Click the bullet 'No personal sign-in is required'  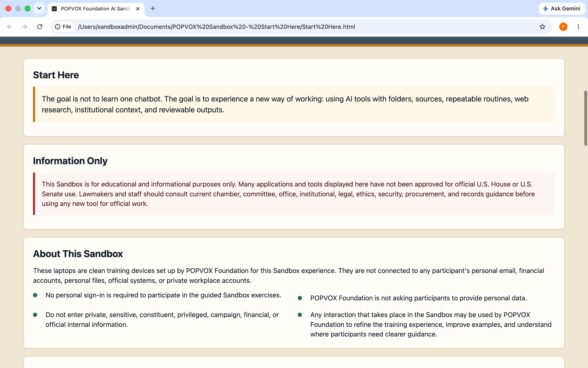[x=163, y=295]
